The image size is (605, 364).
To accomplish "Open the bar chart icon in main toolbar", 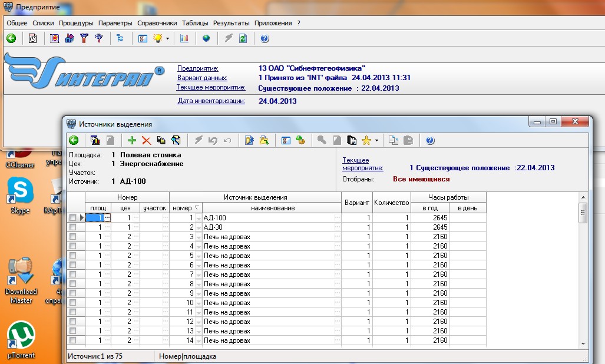I will click(x=184, y=39).
